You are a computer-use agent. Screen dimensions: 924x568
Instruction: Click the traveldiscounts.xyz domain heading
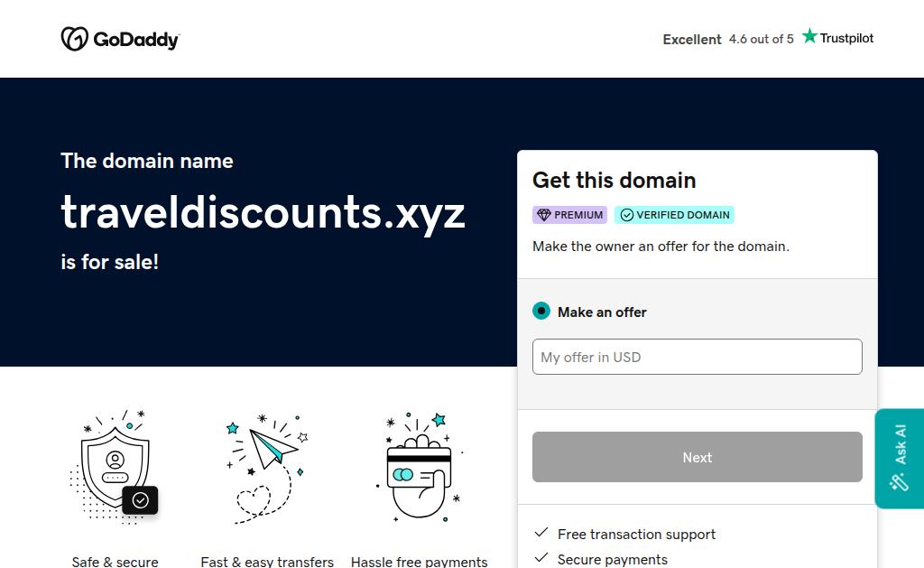(x=263, y=212)
